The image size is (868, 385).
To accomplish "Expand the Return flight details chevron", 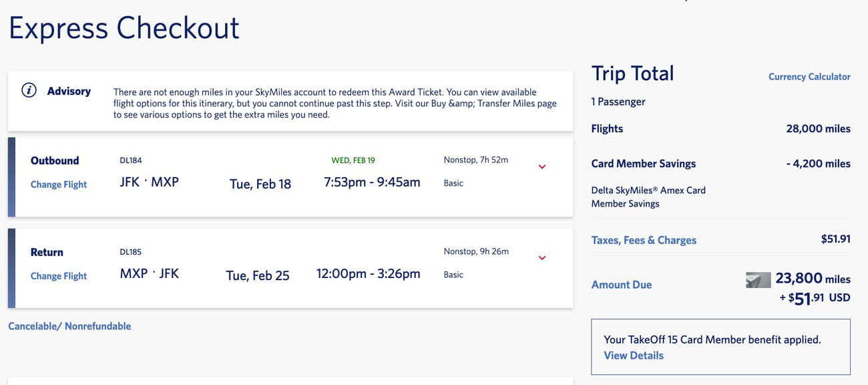I will (542, 257).
